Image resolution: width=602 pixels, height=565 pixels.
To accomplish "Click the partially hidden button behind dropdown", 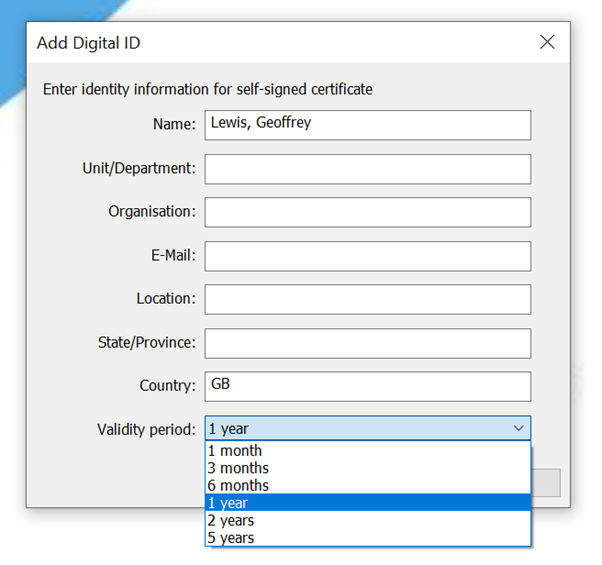I will (x=546, y=482).
